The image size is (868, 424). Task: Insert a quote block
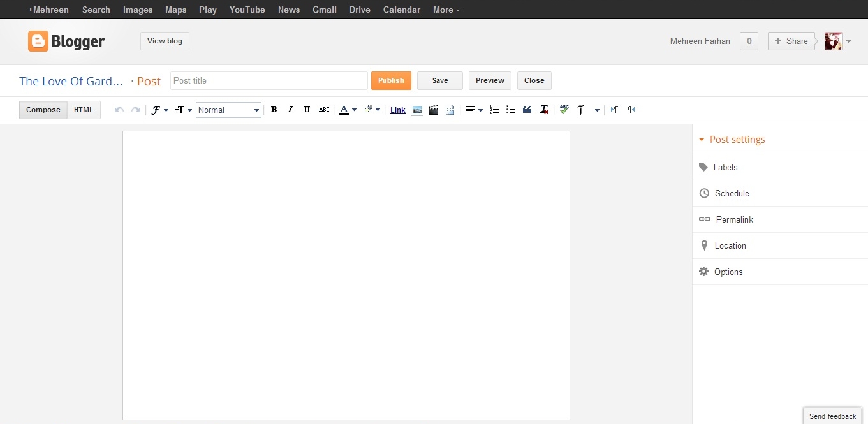click(x=527, y=110)
